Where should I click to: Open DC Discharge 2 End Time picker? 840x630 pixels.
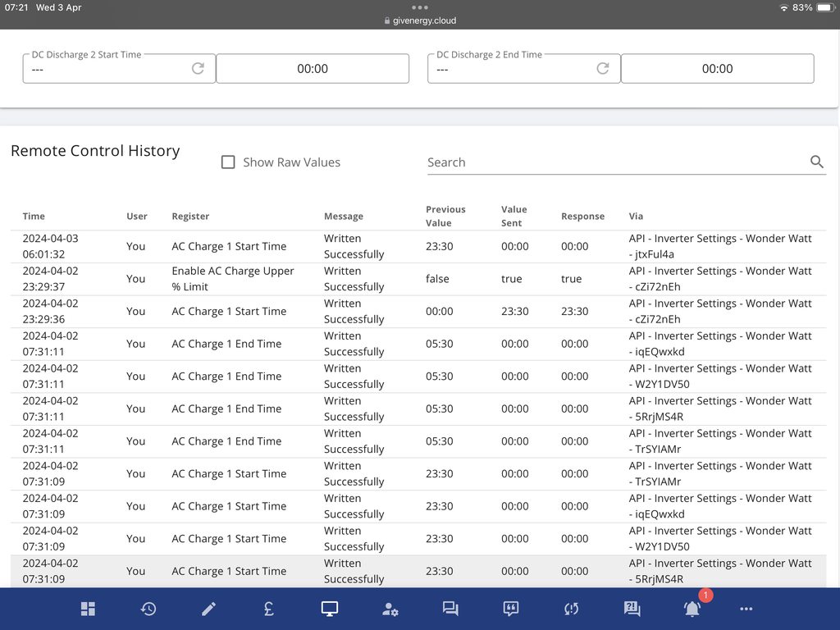pyautogui.click(x=717, y=69)
